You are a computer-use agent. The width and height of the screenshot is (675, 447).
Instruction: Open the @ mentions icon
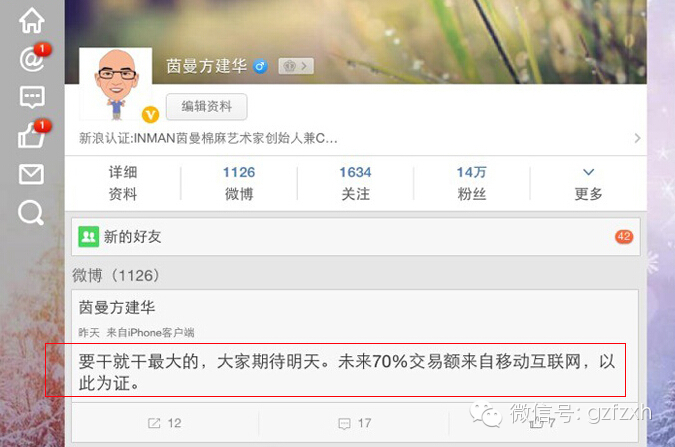pos(31,59)
